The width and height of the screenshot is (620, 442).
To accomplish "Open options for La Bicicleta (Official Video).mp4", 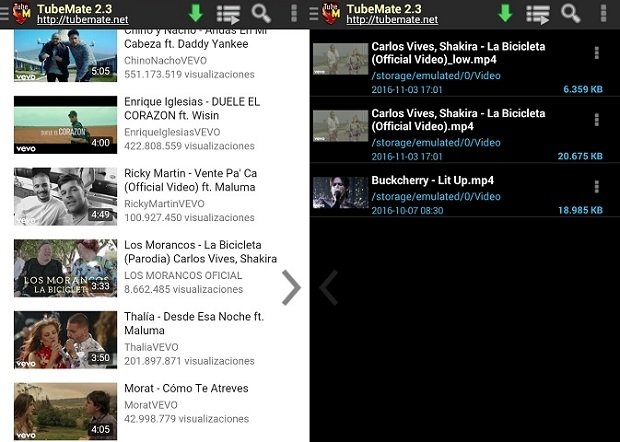I will click(x=597, y=119).
